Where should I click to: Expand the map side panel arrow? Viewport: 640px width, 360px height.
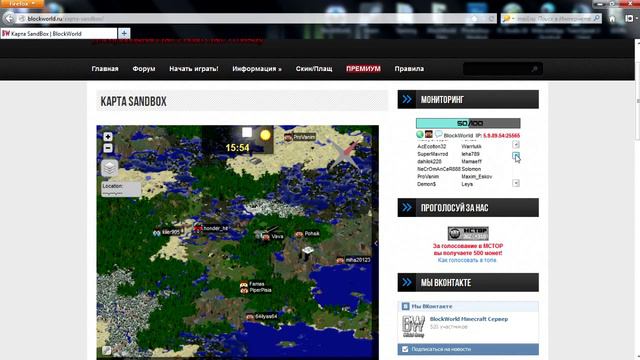tap(376, 243)
